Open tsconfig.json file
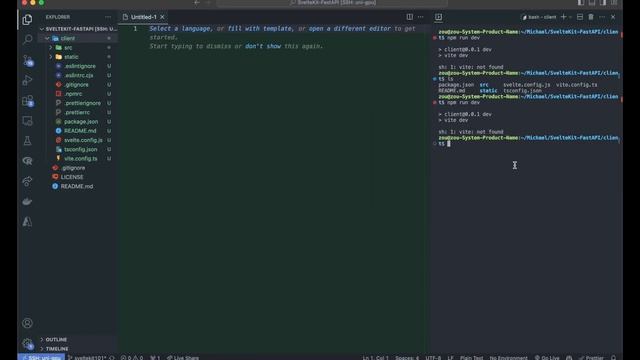Image resolution: width=640 pixels, height=360 pixels. pyautogui.click(x=80, y=149)
